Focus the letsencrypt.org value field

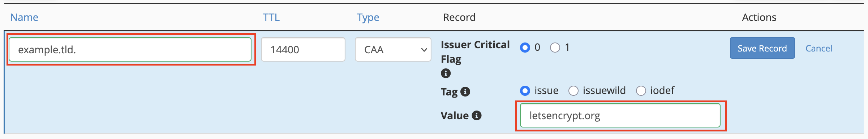[x=620, y=115]
